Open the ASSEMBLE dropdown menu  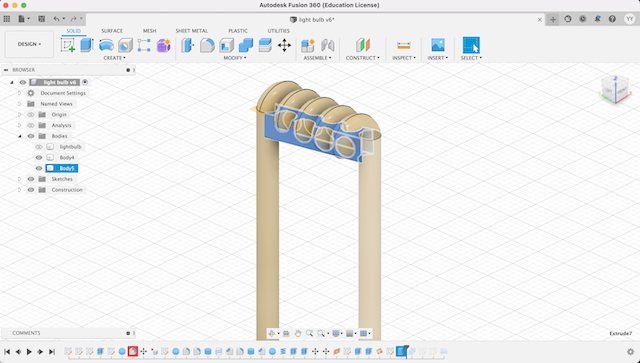pyautogui.click(x=318, y=58)
